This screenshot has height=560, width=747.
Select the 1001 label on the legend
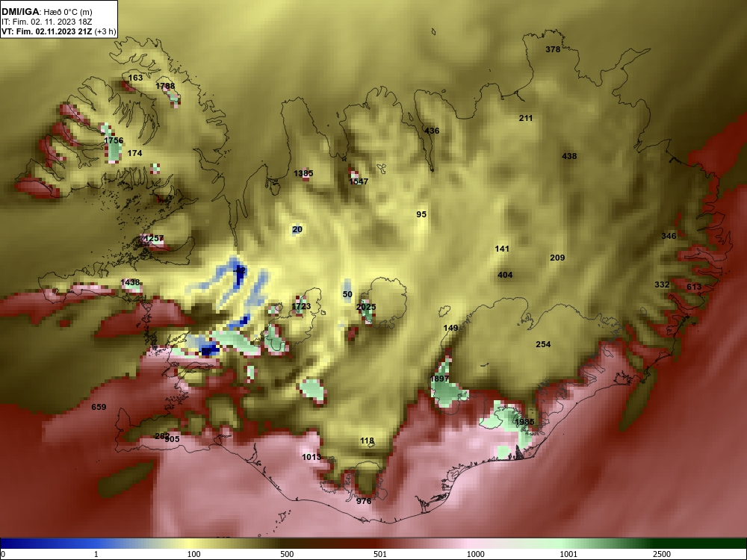(568, 554)
